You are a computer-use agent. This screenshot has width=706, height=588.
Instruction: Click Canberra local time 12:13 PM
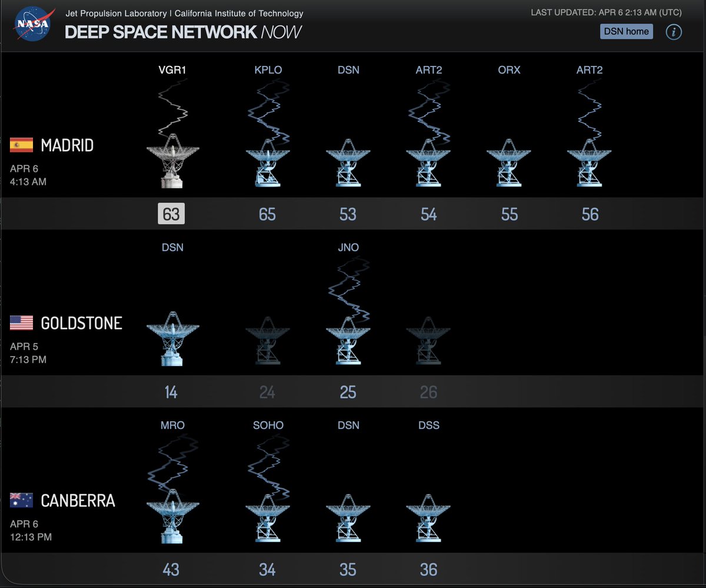pos(31,537)
